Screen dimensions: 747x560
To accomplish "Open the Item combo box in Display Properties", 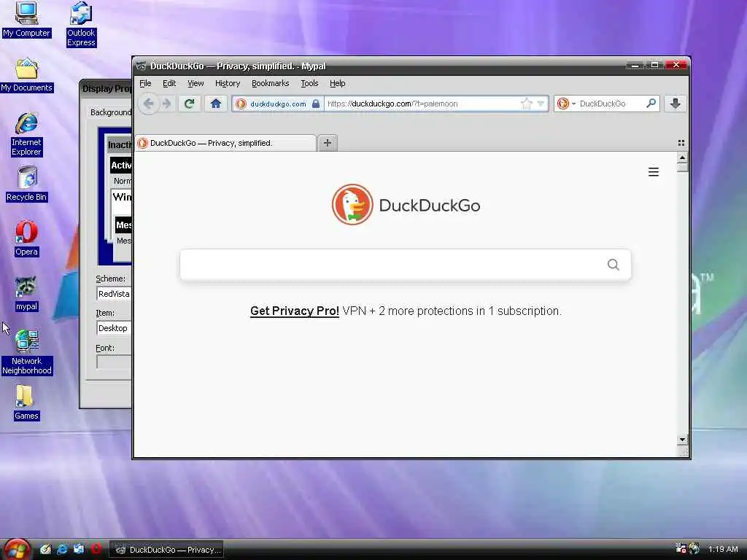I will (x=114, y=328).
